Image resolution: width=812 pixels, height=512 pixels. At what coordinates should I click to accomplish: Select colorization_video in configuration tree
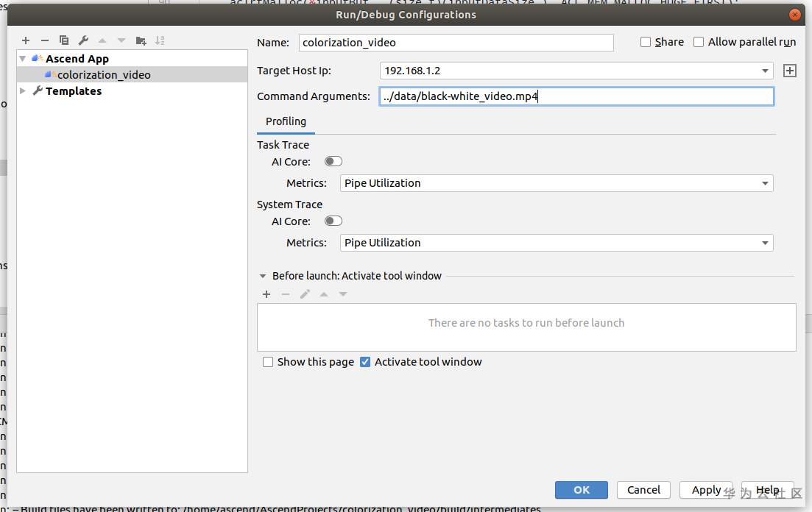pyautogui.click(x=104, y=74)
